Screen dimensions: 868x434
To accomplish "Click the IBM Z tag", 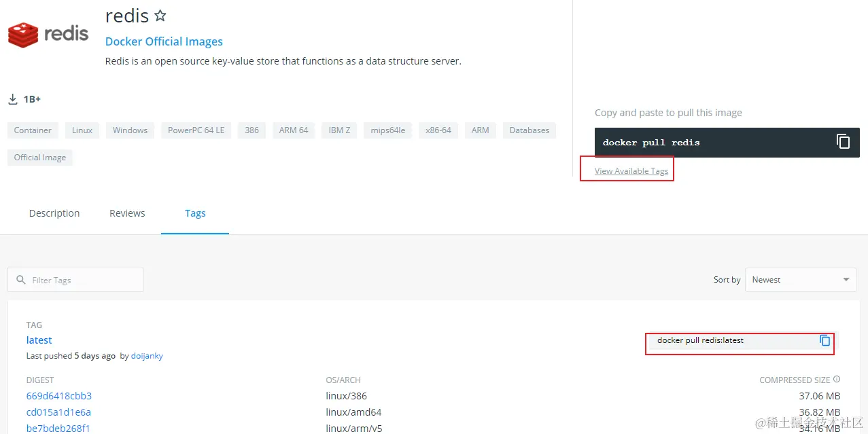I will [x=339, y=130].
